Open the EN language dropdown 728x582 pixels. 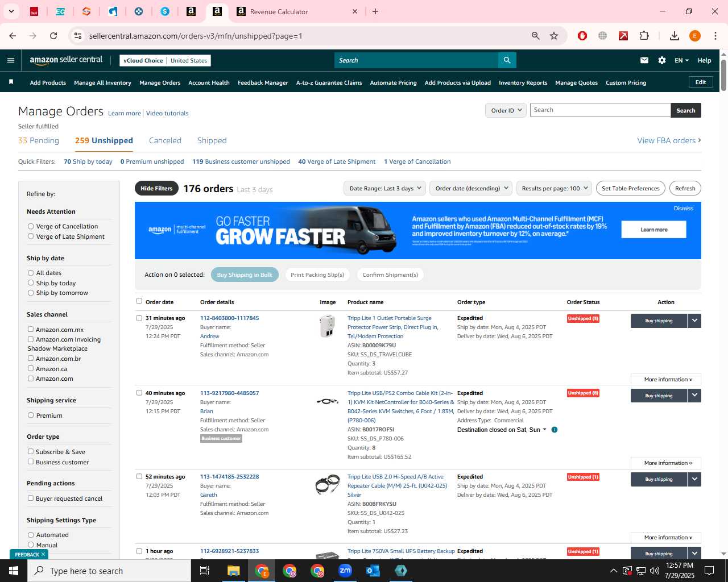(x=681, y=60)
